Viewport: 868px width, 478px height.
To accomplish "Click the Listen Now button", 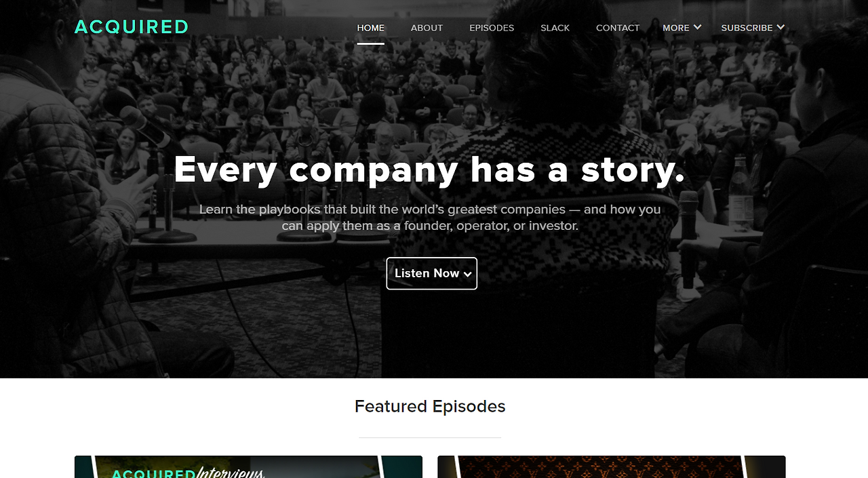I will tap(432, 273).
